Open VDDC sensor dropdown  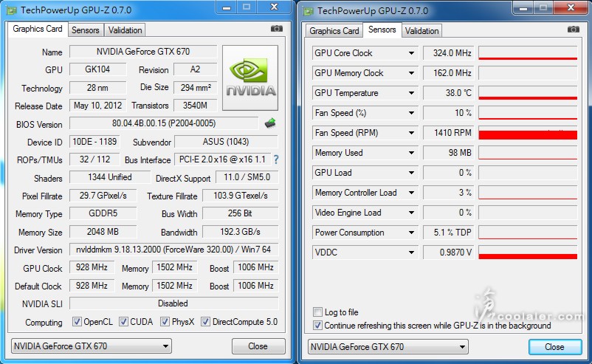(x=411, y=253)
